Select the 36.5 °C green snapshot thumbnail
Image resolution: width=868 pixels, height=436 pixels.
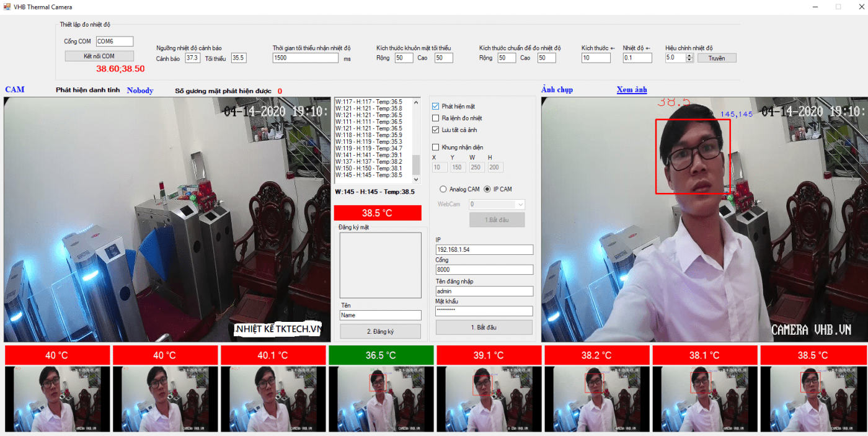tap(381, 398)
